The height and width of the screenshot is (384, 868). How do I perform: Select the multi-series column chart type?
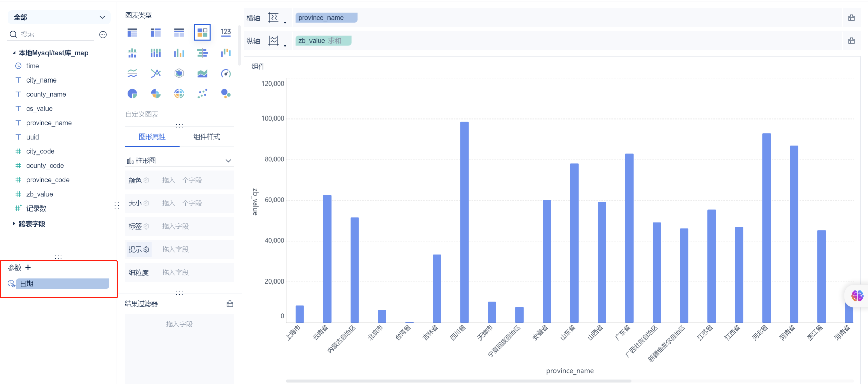tap(179, 53)
